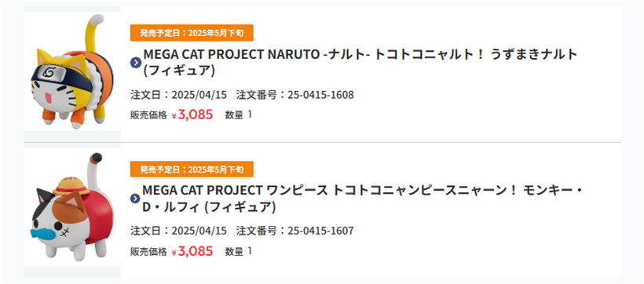The width and height of the screenshot is (644, 284).
Task: Click the ¥3,085 price of the Luffy figure
Action: click(192, 251)
